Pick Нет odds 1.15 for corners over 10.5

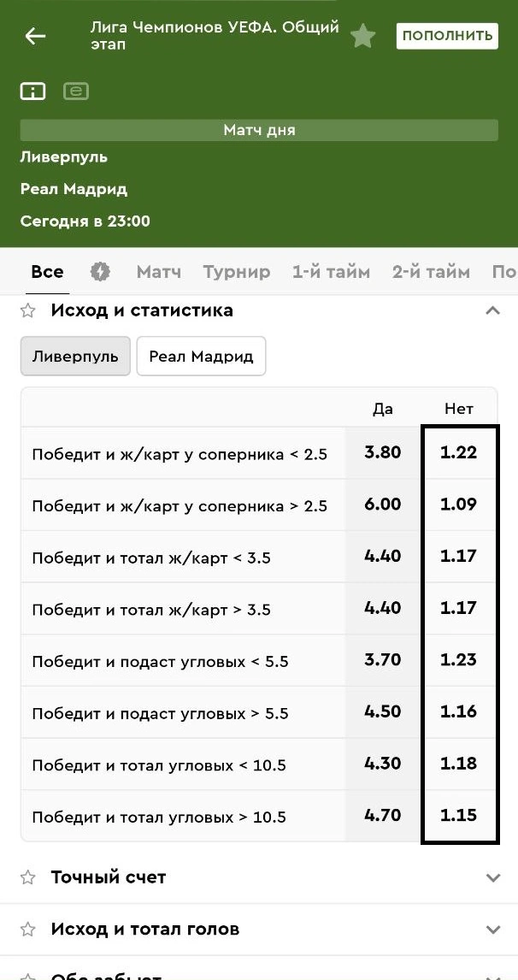459,815
